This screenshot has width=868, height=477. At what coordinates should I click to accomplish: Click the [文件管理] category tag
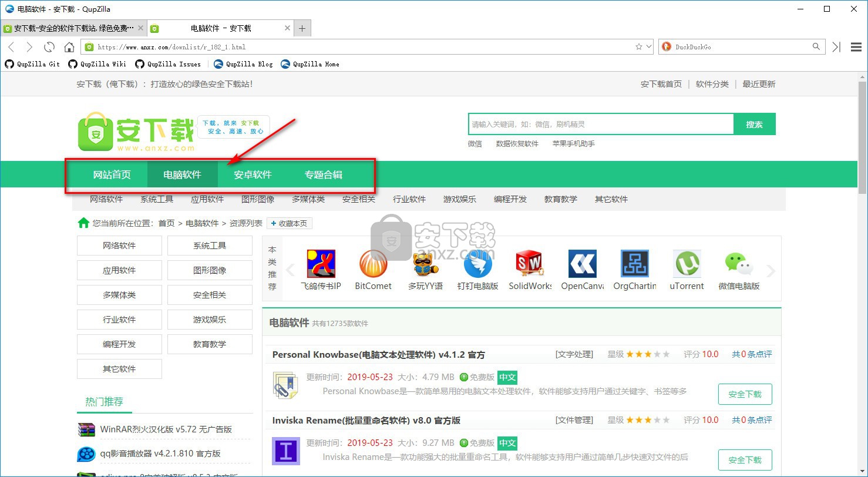pyautogui.click(x=574, y=420)
